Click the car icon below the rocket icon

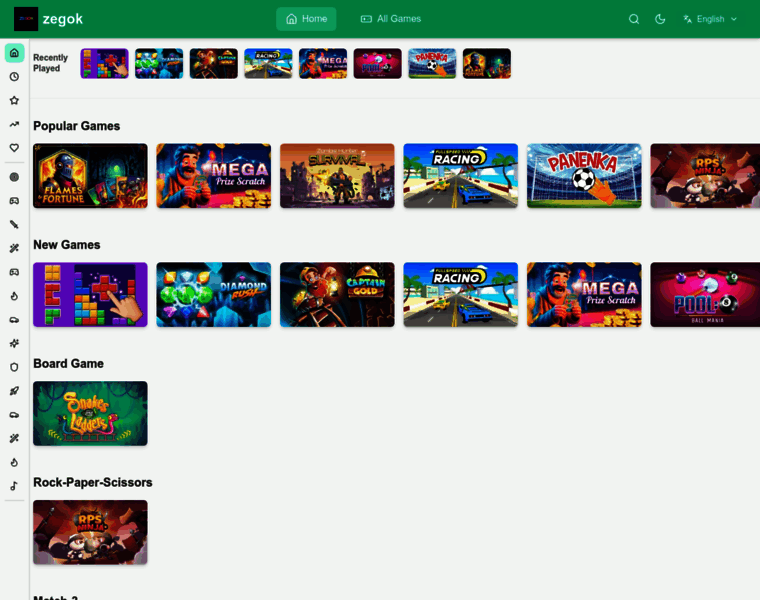15,414
